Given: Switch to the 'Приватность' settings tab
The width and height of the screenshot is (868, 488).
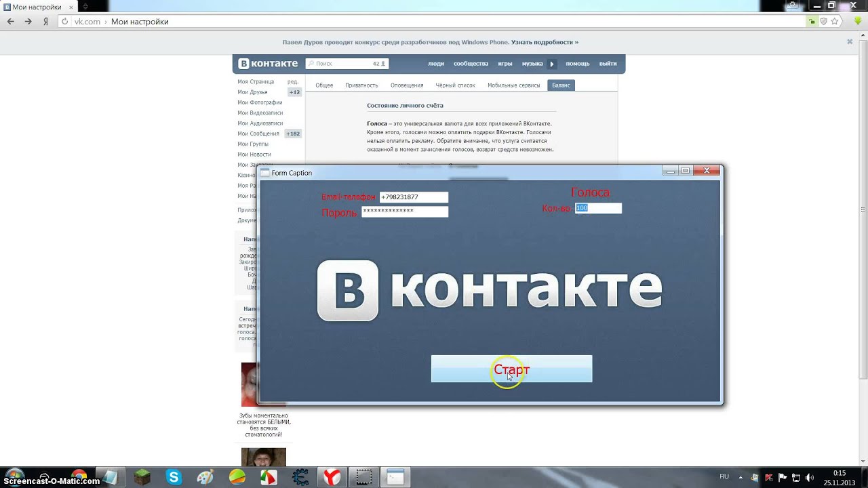Looking at the screenshot, I should [x=361, y=85].
